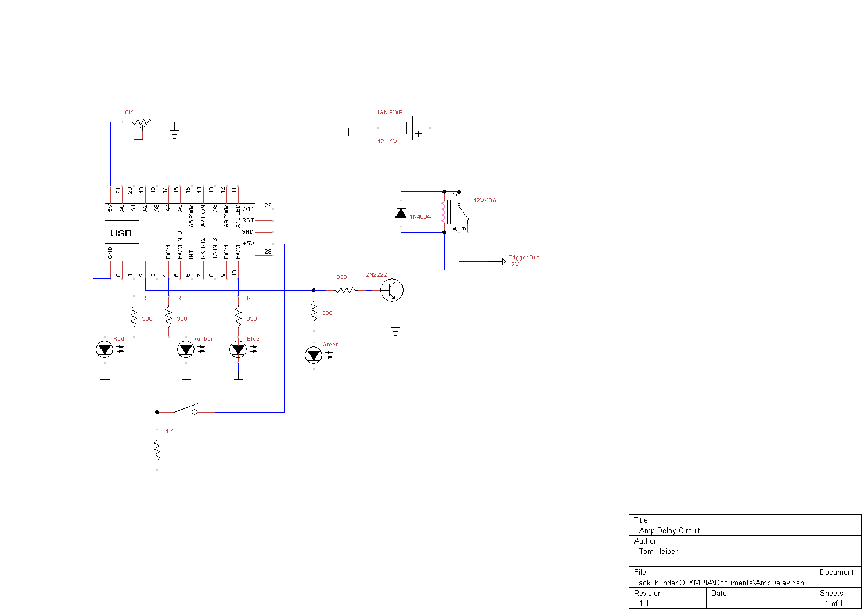
Task: Click the 'TX INT3' pin label
Action: [x=215, y=248]
